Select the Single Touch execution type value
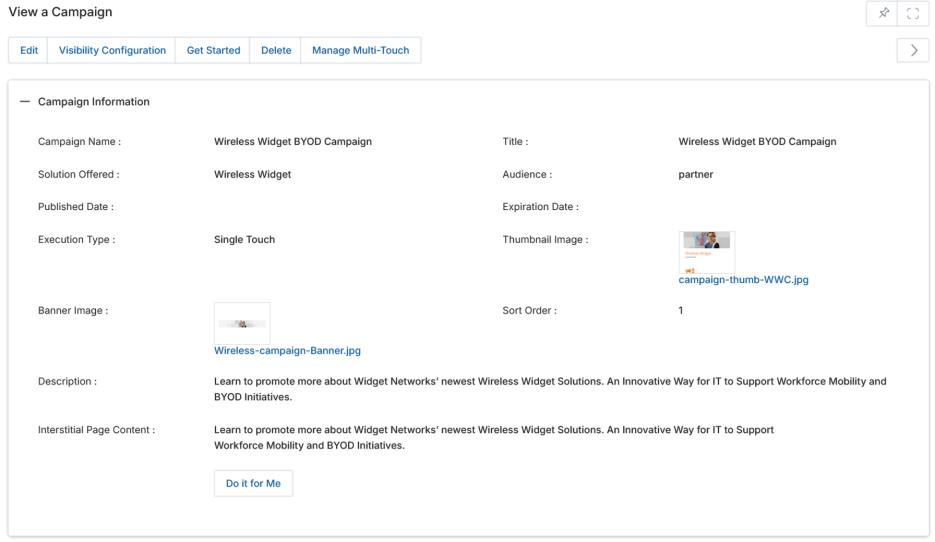Image resolution: width=935 pixels, height=542 pixels. pos(244,239)
